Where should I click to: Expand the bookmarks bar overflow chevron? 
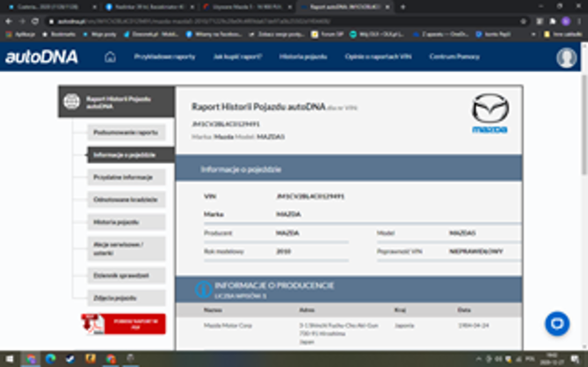click(x=534, y=34)
